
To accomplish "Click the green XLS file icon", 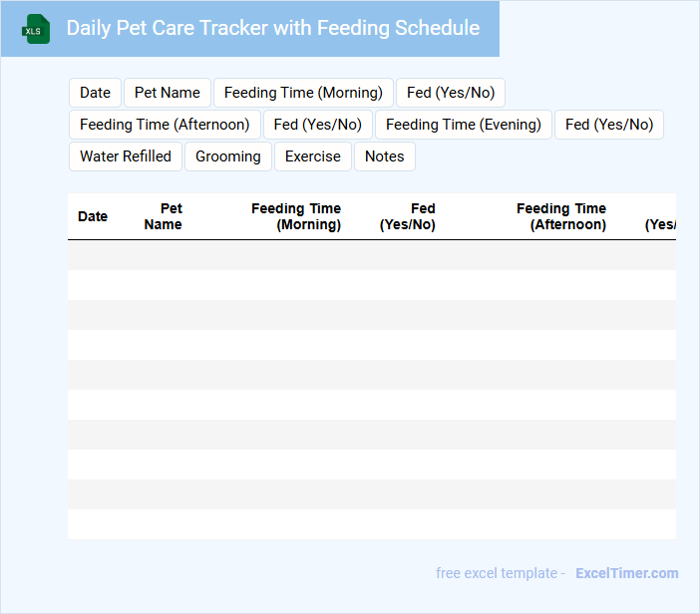I will coord(36,29).
